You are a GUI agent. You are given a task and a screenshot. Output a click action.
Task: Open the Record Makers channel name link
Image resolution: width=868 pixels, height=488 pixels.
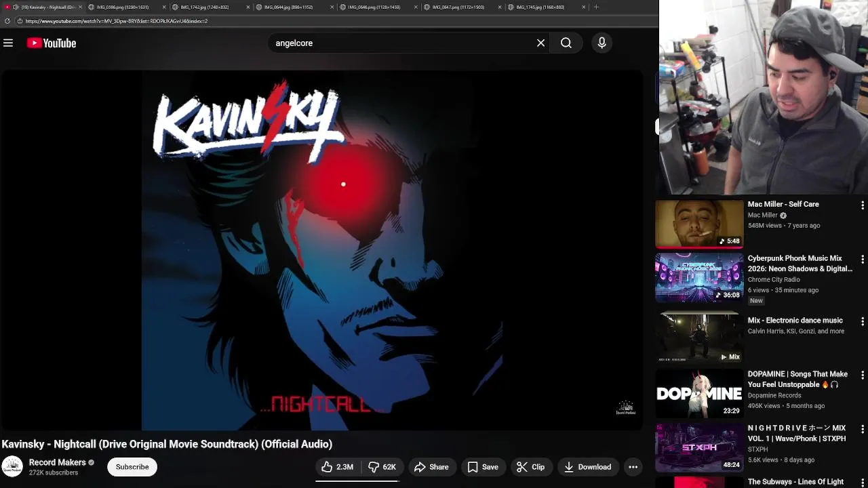tap(57, 462)
